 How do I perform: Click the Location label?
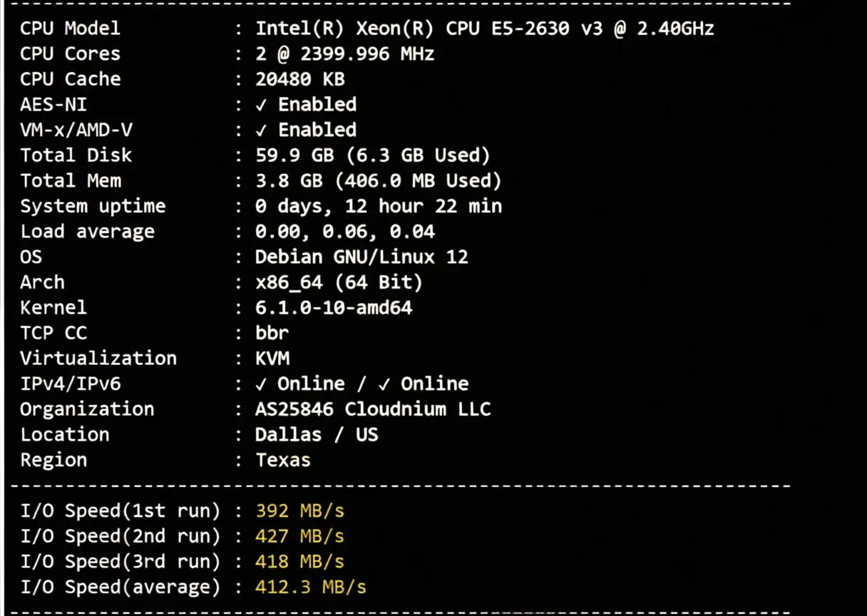click(65, 435)
